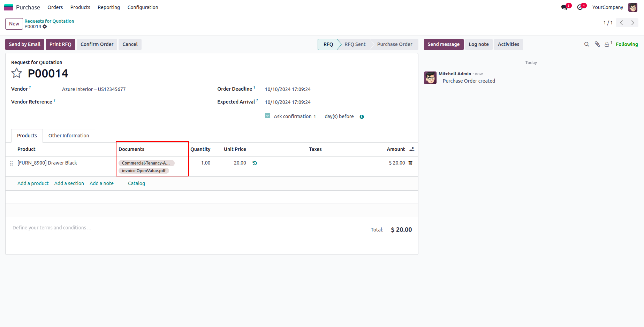Open the conversations chat bubble icon
This screenshot has height=327, width=644.
tap(565, 7)
